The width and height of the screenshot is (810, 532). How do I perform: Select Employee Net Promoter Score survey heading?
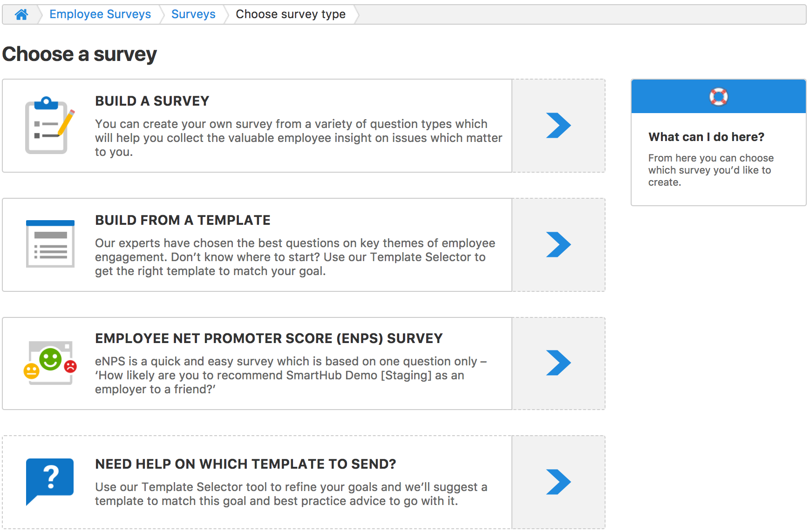[x=269, y=338]
